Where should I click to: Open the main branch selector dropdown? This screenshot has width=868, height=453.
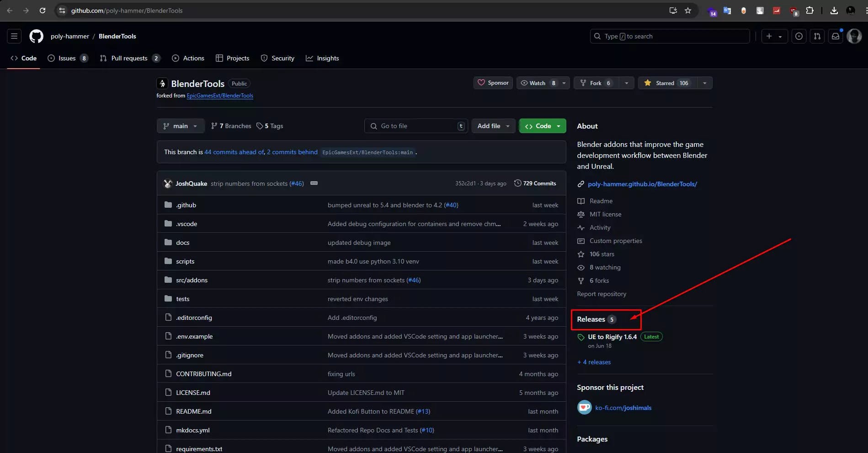tap(181, 126)
